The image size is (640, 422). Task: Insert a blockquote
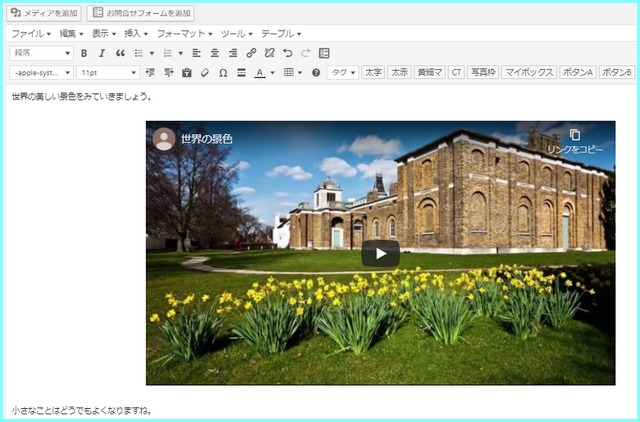pyautogui.click(x=120, y=53)
